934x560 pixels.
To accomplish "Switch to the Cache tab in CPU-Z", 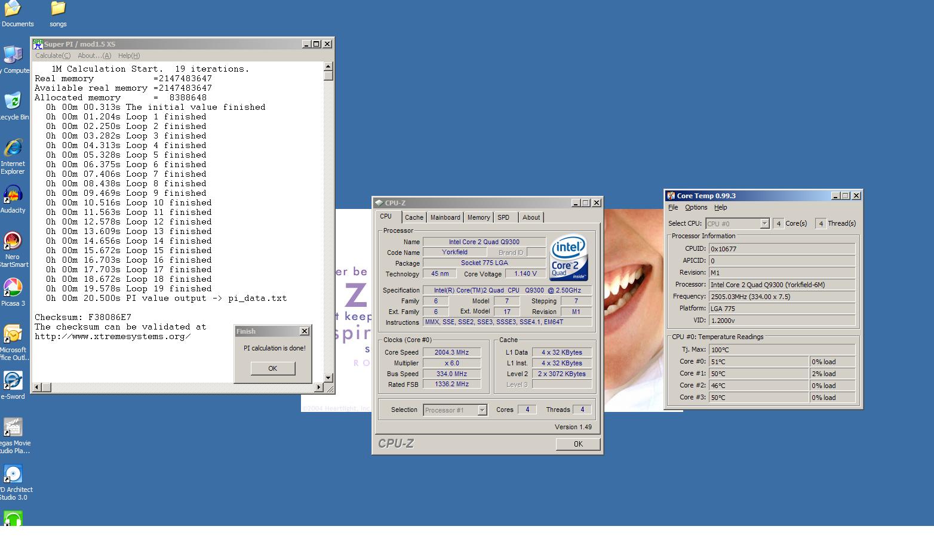I will click(x=414, y=218).
